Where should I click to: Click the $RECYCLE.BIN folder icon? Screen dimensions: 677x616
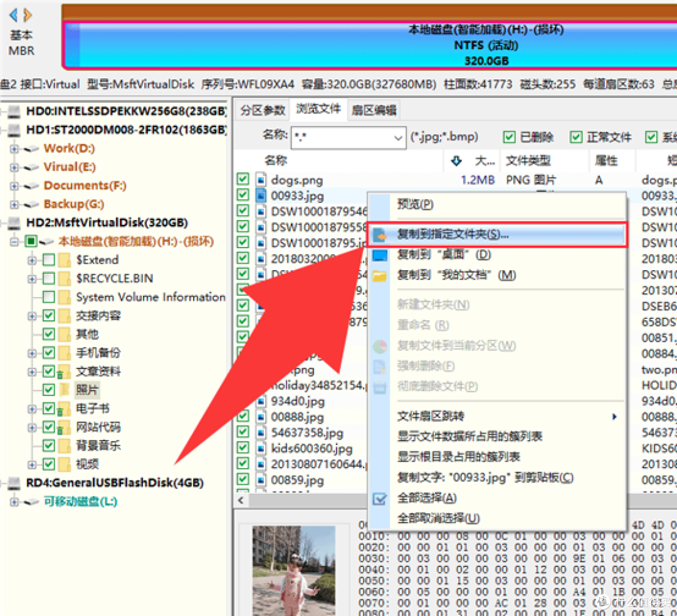tap(65, 278)
